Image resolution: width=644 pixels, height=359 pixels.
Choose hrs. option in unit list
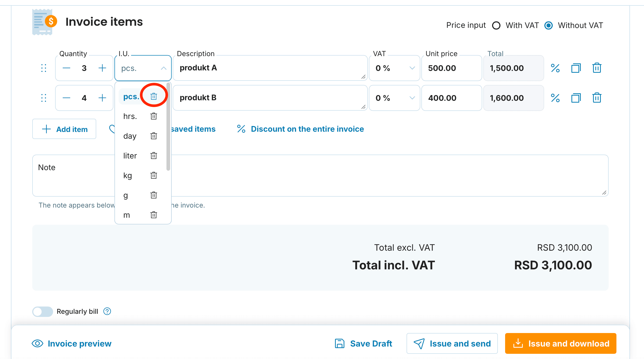click(130, 116)
